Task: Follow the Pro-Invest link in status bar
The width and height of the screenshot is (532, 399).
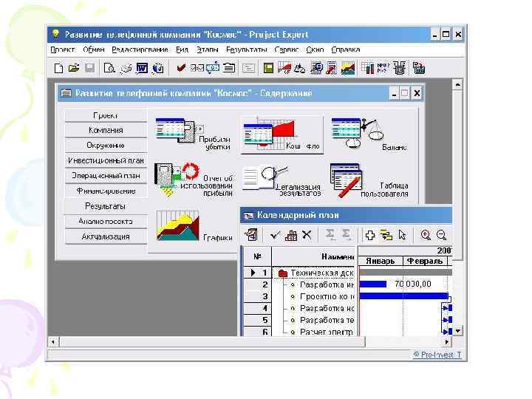Action: tap(437, 355)
